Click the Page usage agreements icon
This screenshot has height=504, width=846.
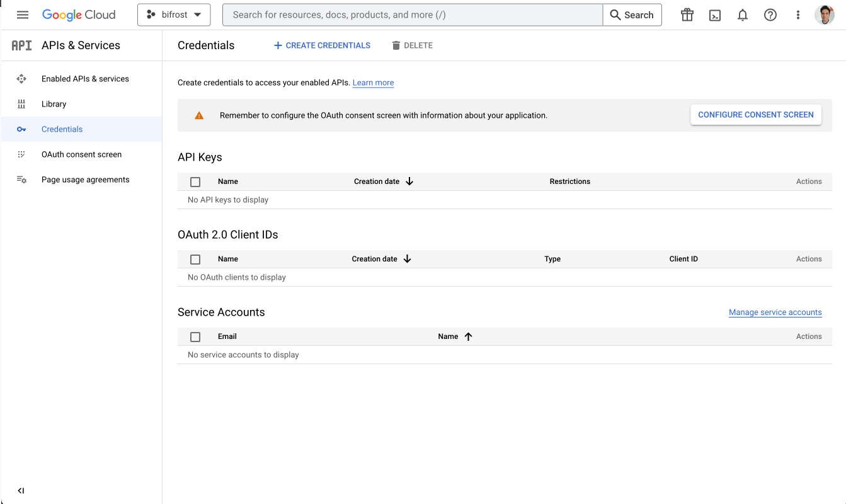21,180
